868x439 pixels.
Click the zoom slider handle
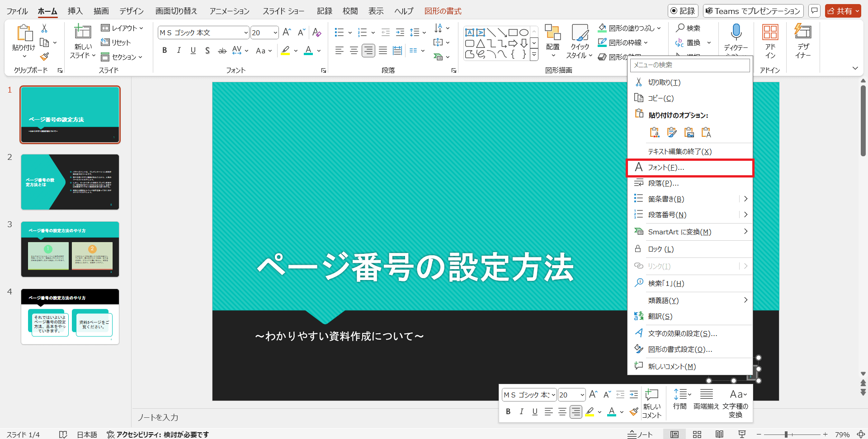coord(786,434)
